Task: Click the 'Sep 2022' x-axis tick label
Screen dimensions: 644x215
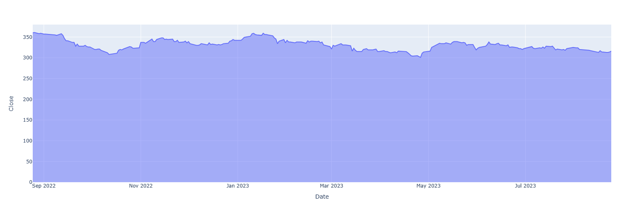Action: (44, 186)
